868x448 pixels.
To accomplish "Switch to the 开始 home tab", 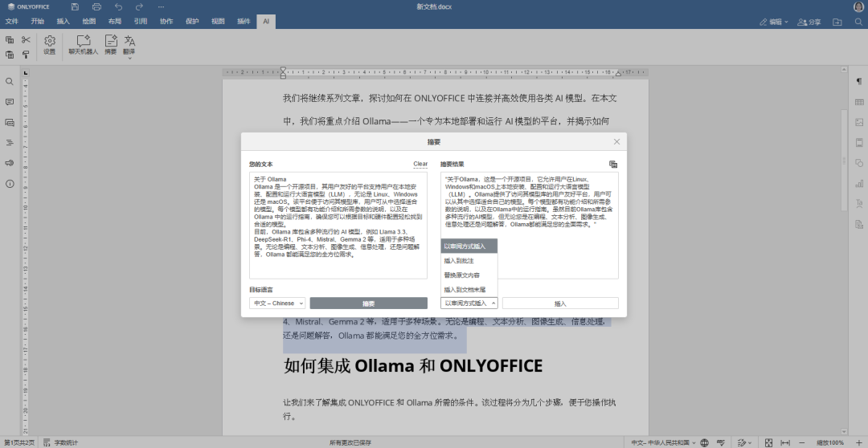I will 37,22.
